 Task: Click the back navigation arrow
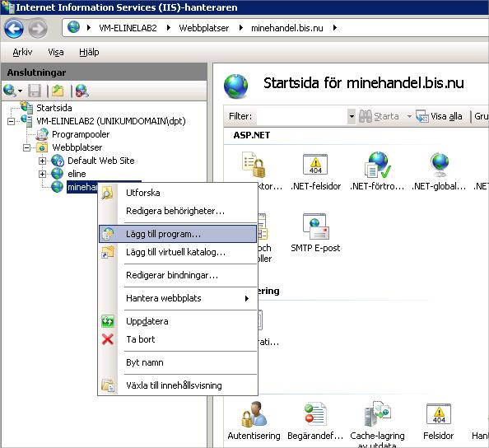click(14, 29)
